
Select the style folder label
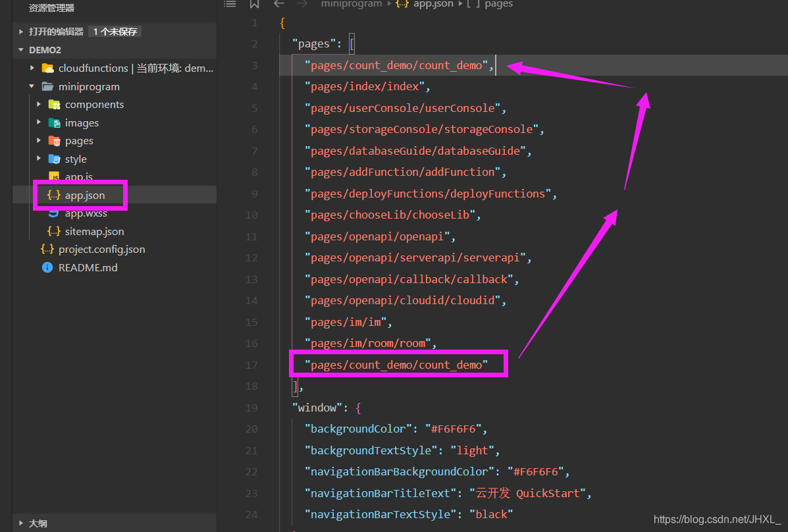click(x=76, y=159)
